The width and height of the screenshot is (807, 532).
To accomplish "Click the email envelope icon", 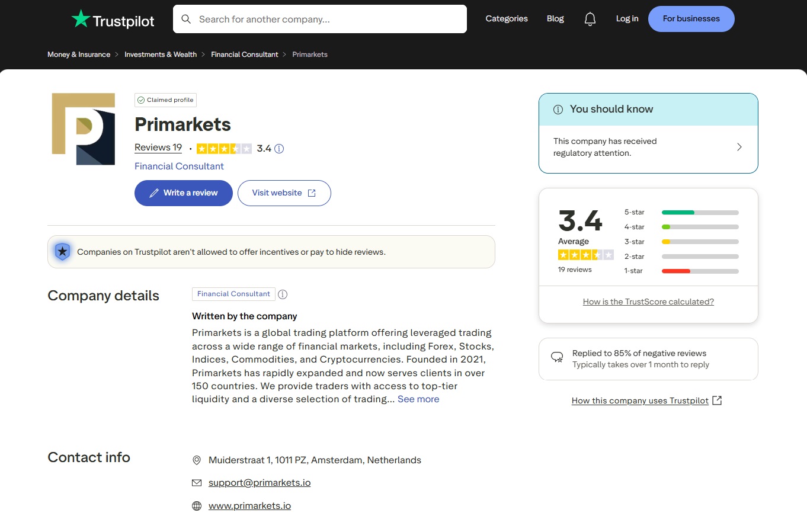I will [x=196, y=482].
